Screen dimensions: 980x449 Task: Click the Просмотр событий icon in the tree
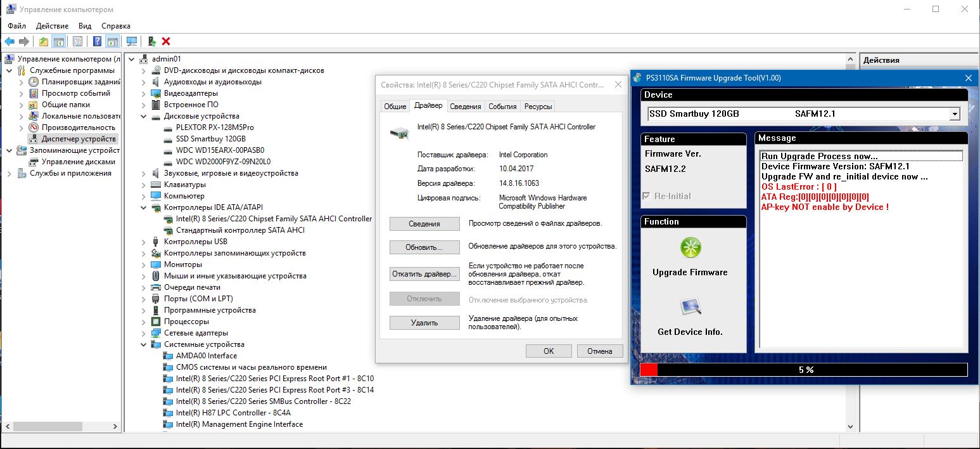tap(34, 93)
